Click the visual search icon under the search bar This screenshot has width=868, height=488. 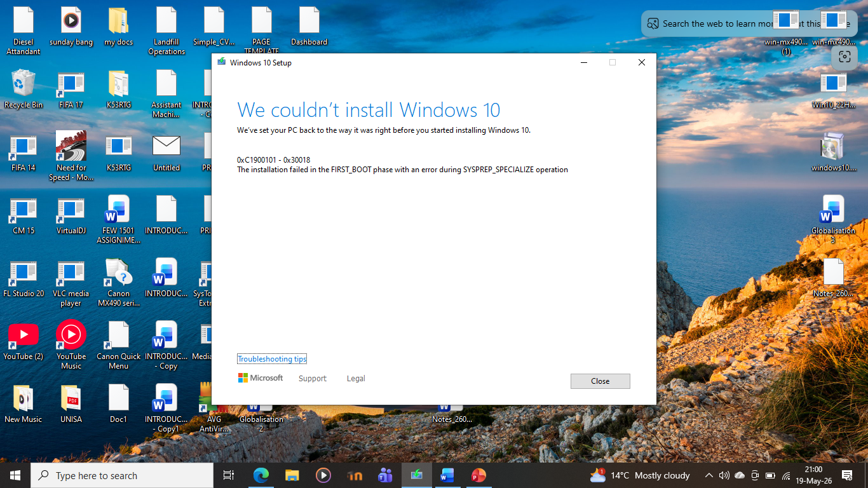point(844,57)
